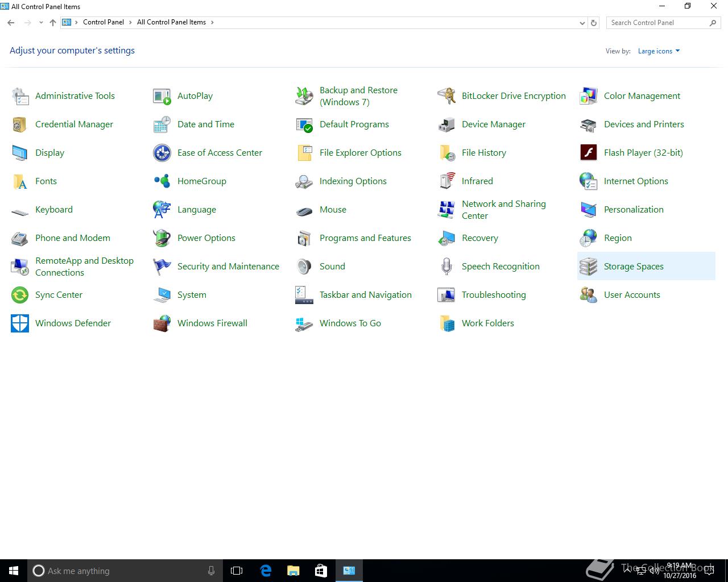Click the Date and Time calendar icon
This screenshot has height=582, width=728.
162,124
